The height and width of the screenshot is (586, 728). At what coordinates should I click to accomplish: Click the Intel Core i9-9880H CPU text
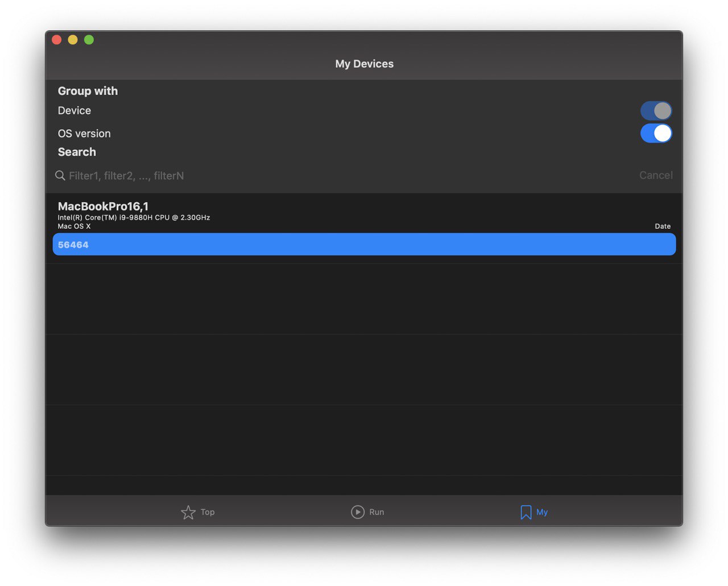(x=134, y=217)
